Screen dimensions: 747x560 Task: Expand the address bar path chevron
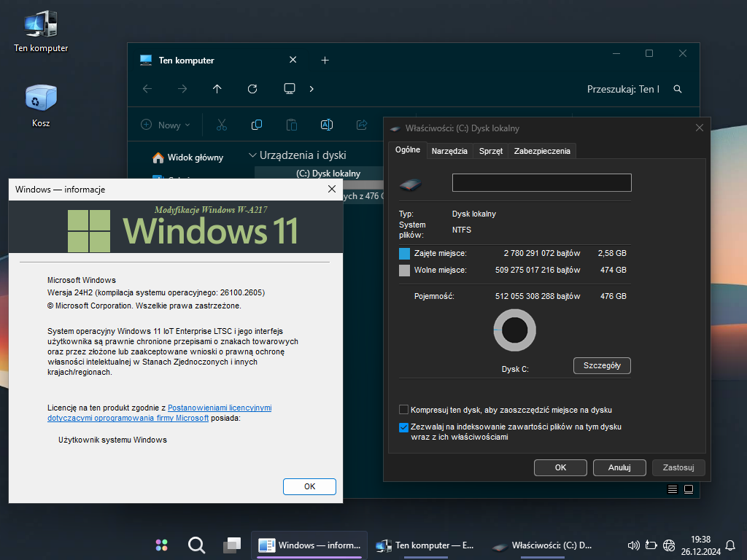click(311, 89)
